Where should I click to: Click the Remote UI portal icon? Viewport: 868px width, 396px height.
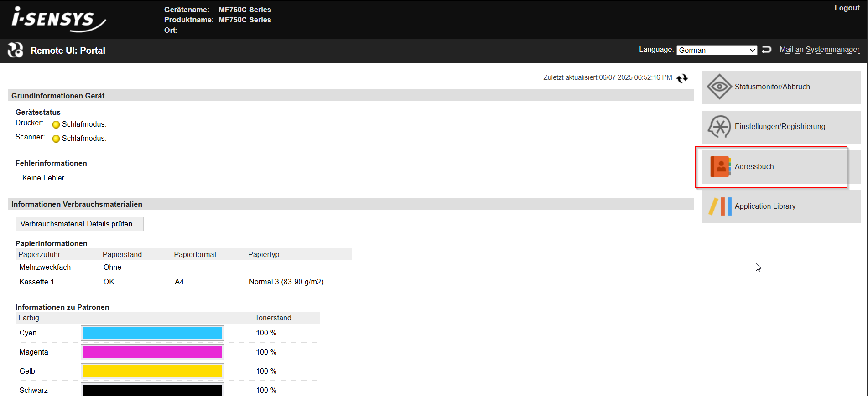[16, 50]
